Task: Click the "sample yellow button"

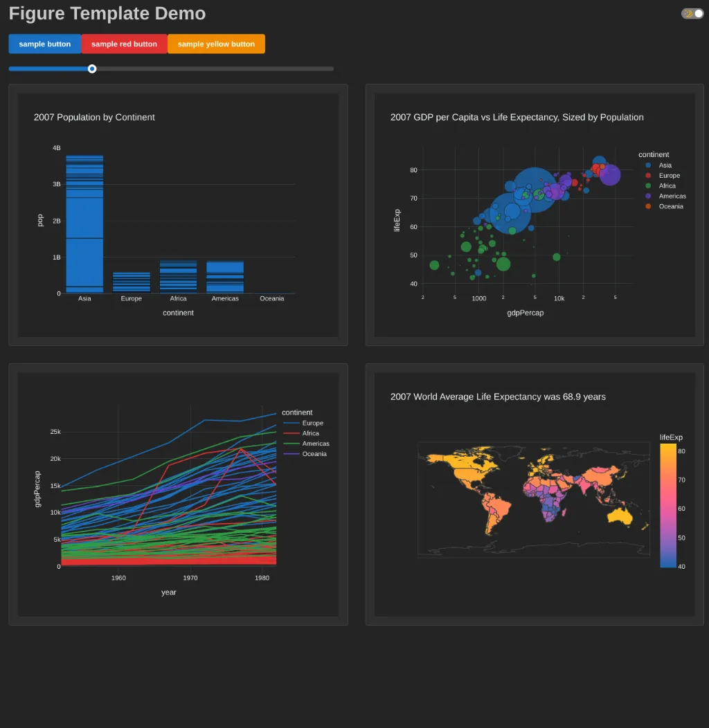Action: click(x=216, y=44)
